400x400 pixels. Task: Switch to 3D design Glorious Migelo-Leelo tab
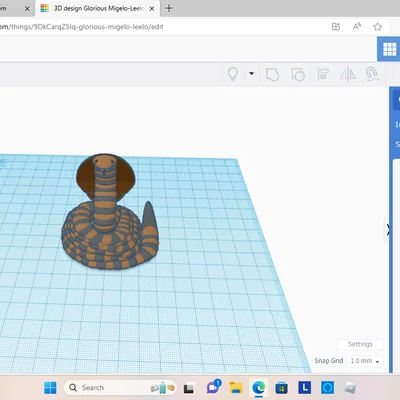pos(98,8)
